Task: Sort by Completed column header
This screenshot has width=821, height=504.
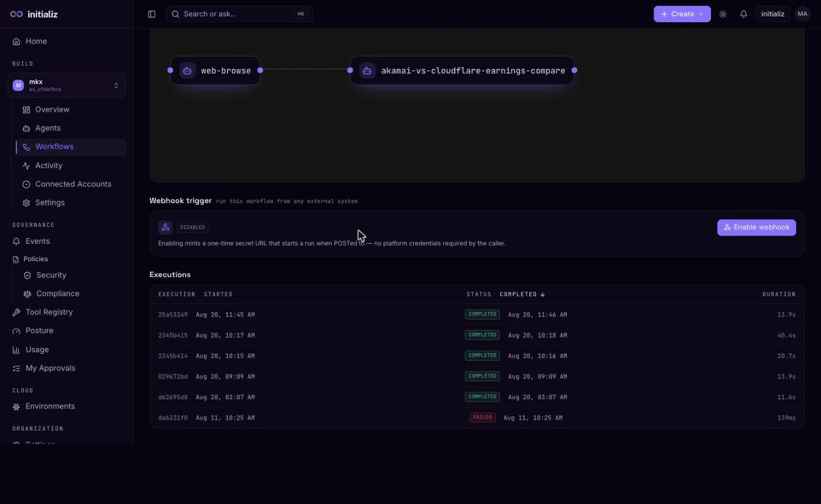Action: (x=523, y=294)
